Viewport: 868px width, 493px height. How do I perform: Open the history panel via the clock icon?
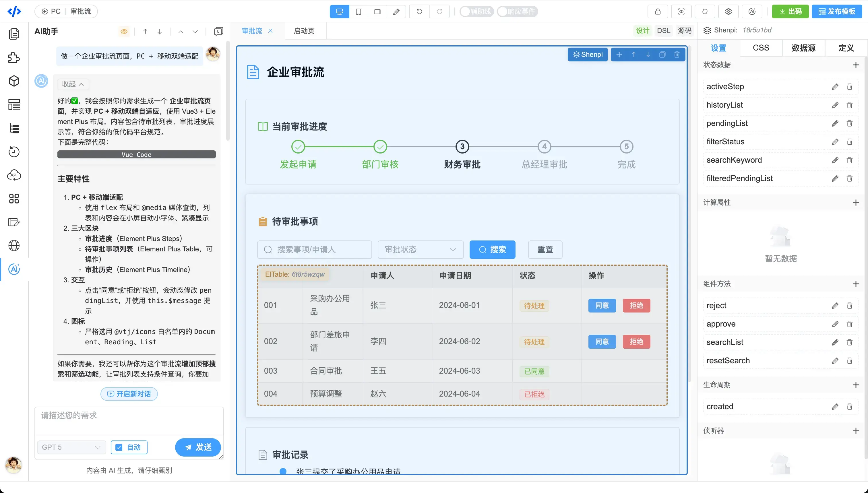pos(14,151)
